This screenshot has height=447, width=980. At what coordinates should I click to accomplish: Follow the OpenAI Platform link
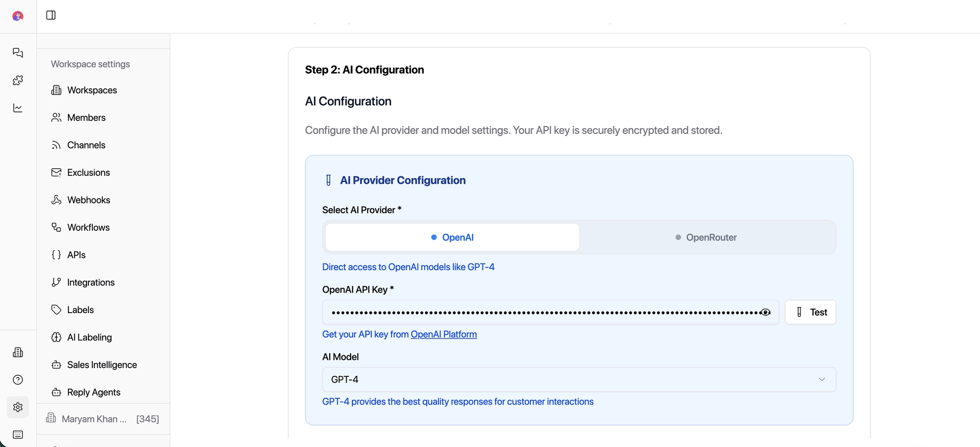(x=444, y=334)
